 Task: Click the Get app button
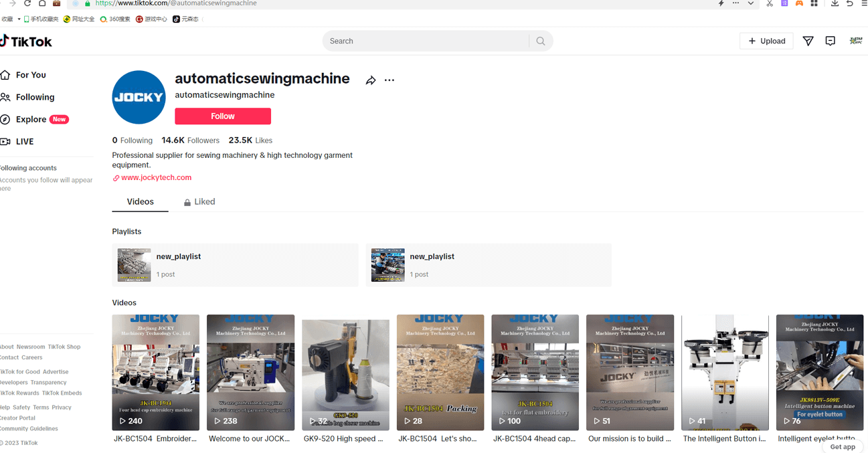(x=843, y=447)
